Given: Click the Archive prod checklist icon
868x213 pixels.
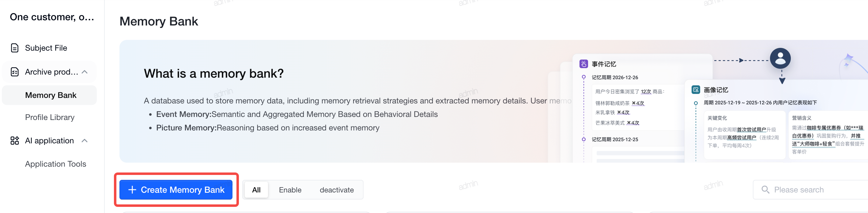Looking at the screenshot, I should [x=14, y=72].
